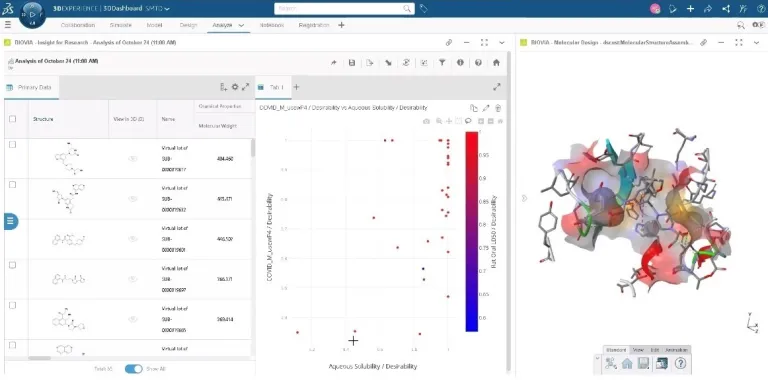Click the plus icon in the top bar
Screen dimensions: 768x380
[x=690, y=8]
